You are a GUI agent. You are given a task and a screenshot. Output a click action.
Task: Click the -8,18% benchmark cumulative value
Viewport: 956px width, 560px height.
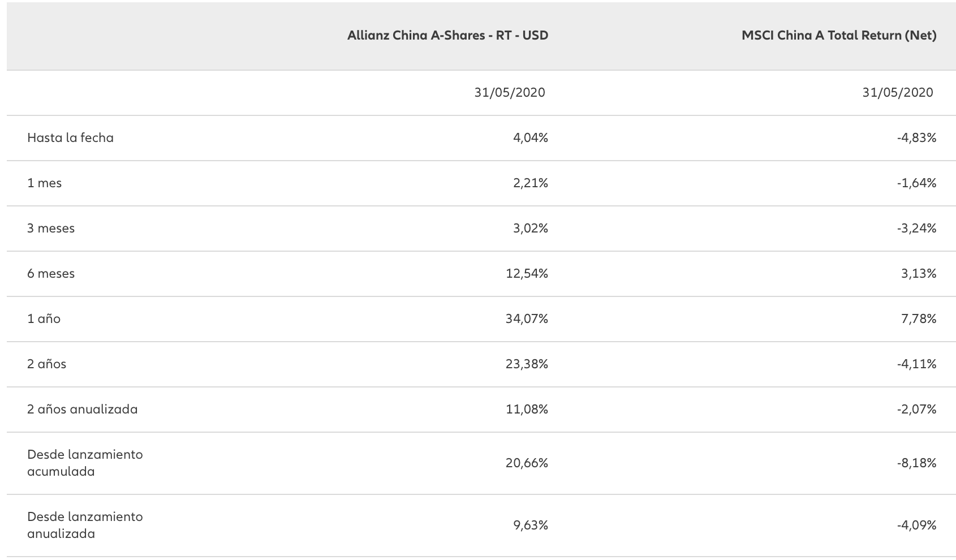click(x=916, y=463)
